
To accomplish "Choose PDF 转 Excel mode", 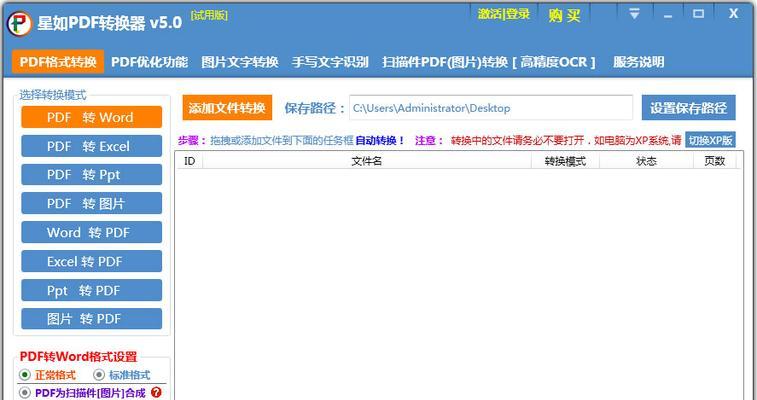I will pos(91,146).
